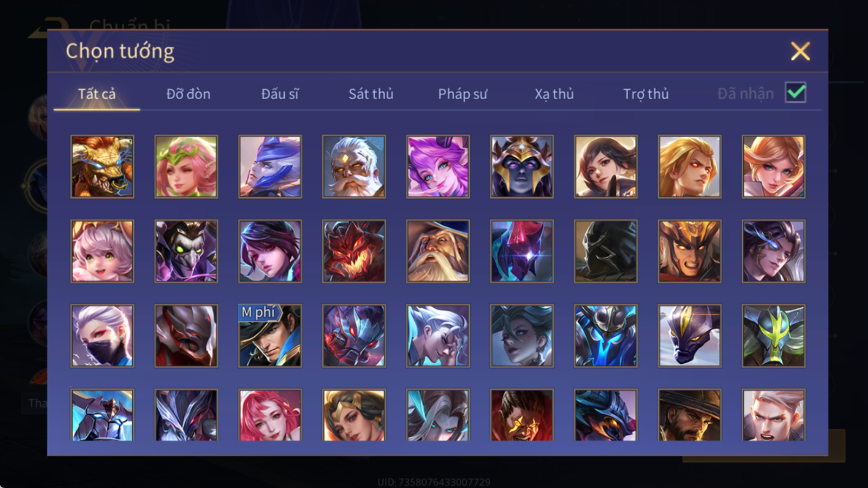This screenshot has height=488, width=868.
Task: Switch to the Đỡ đòn tab
Action: (x=188, y=94)
